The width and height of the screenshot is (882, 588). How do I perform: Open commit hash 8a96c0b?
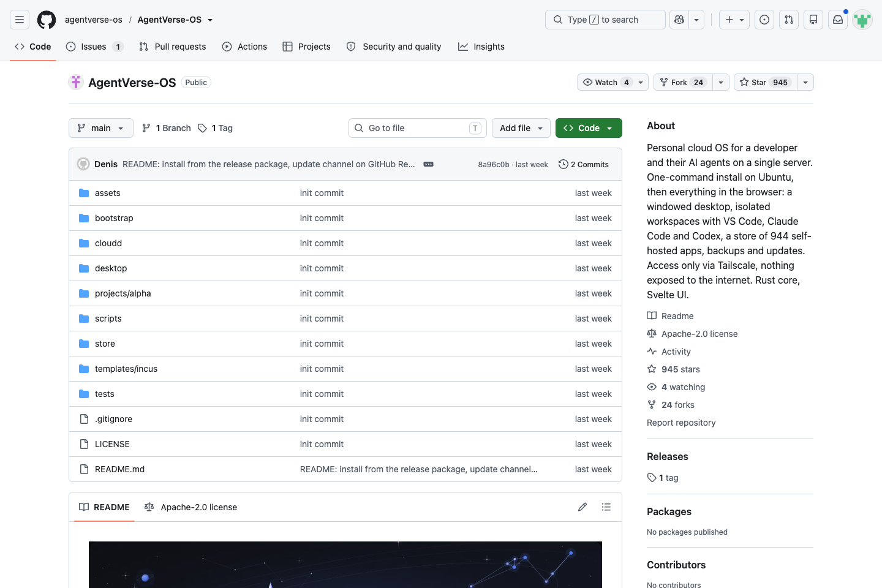click(494, 164)
